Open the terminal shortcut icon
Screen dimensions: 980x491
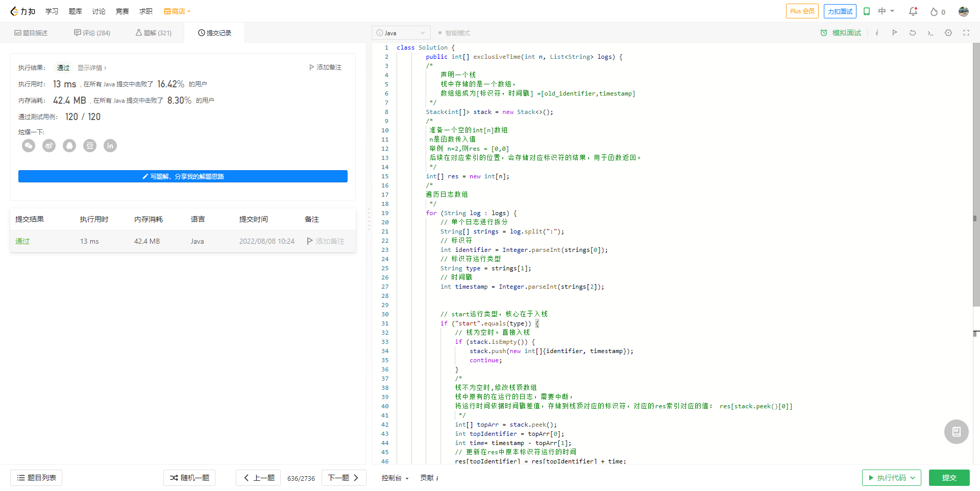point(930,33)
